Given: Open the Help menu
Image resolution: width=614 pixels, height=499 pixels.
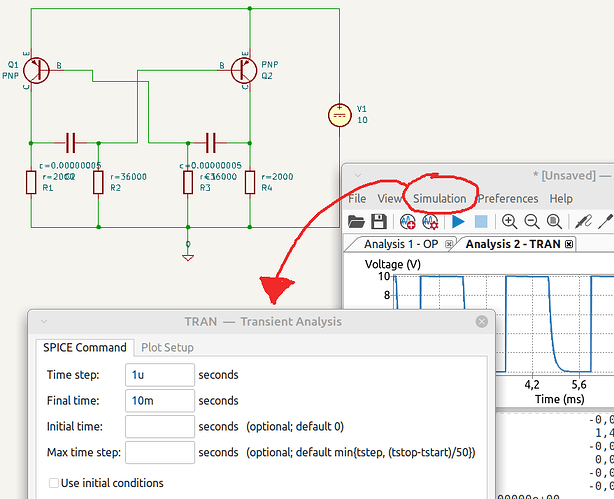Looking at the screenshot, I should point(561,199).
